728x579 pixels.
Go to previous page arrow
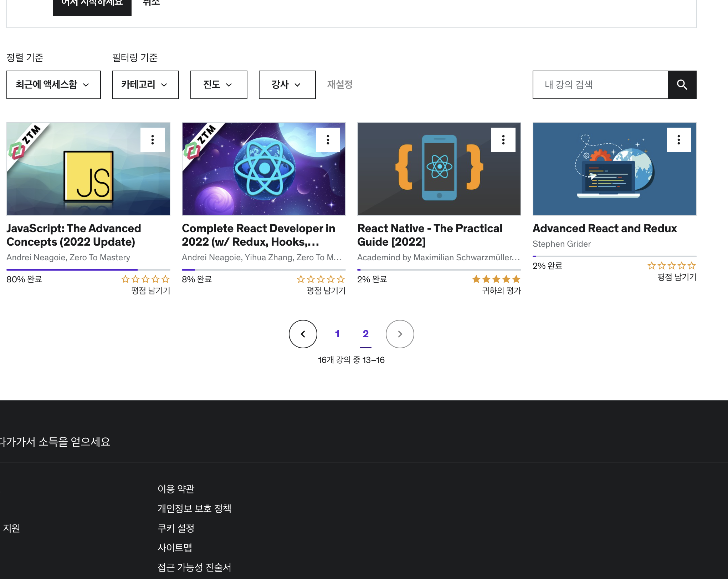coord(303,334)
